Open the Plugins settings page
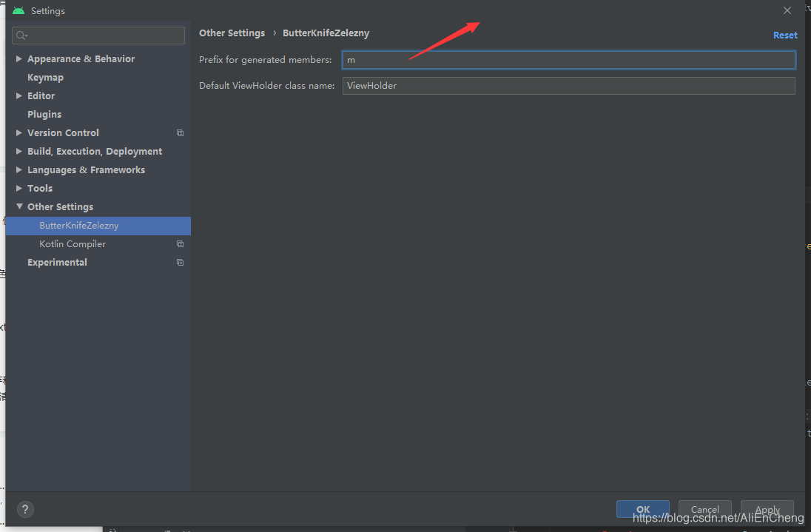Image resolution: width=811 pixels, height=532 pixels. pos(44,114)
